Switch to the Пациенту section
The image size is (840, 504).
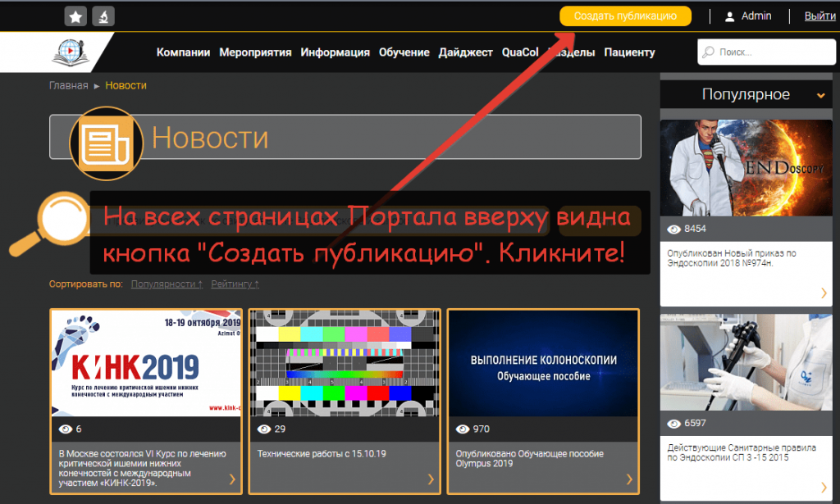(x=629, y=52)
